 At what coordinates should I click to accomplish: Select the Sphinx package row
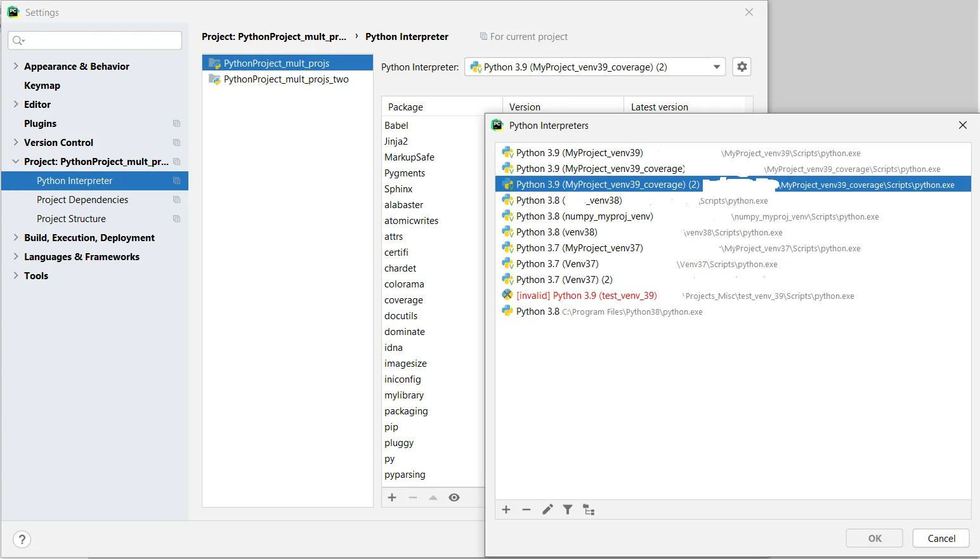tap(434, 189)
